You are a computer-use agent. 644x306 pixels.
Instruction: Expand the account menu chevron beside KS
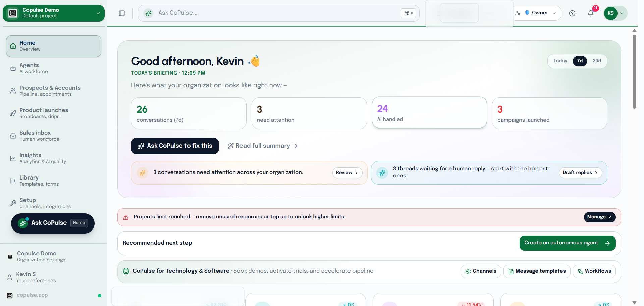622,13
